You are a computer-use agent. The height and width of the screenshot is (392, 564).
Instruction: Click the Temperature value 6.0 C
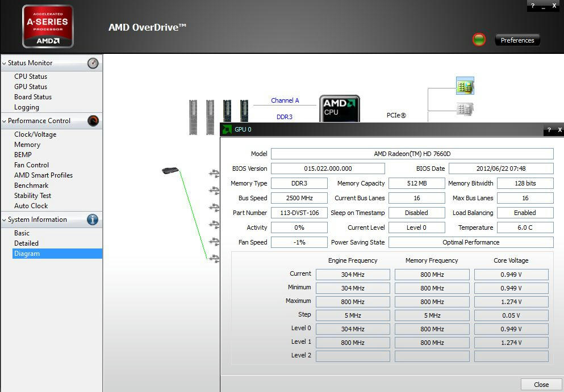tap(525, 227)
